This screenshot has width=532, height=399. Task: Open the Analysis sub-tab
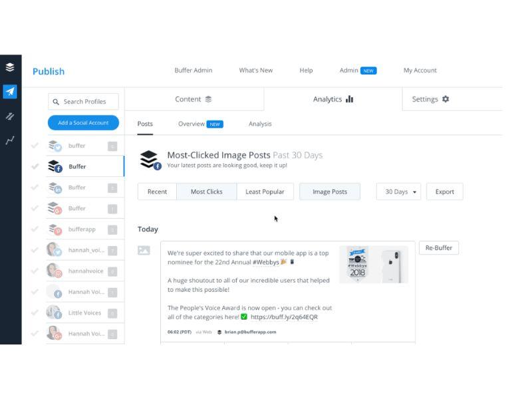(x=260, y=124)
